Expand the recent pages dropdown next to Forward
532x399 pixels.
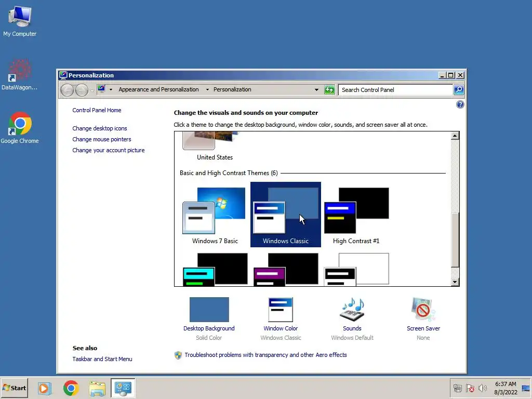[92, 90]
